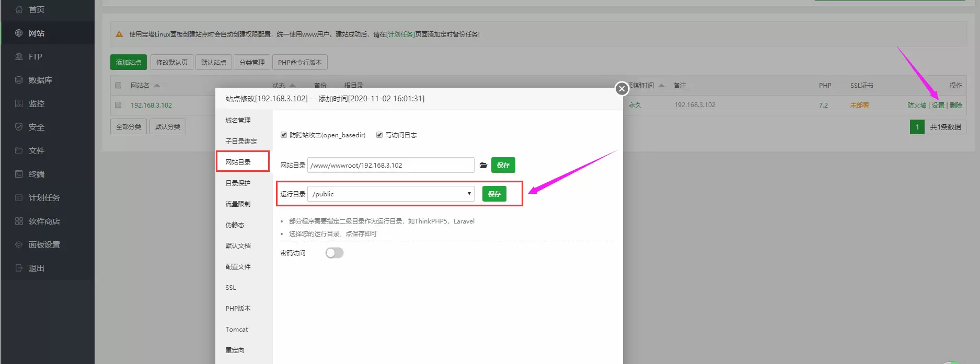This screenshot has height=364, width=980.
Task: Open the SSL tab in site dialog
Action: tap(231, 288)
